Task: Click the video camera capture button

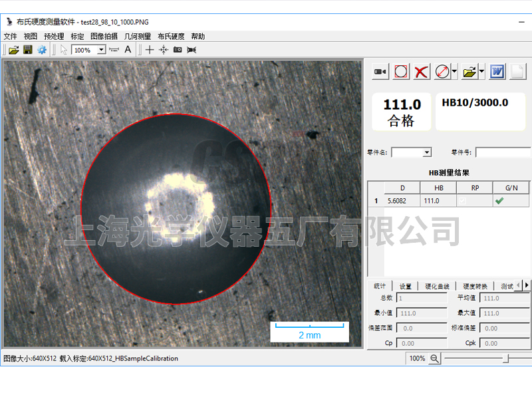Action: pos(380,72)
